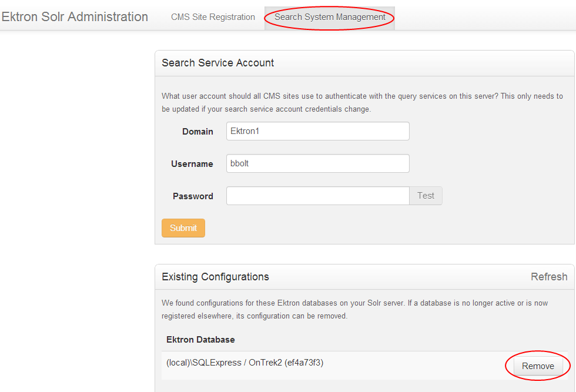Click the service account description paragraph
The width and height of the screenshot is (576, 392).
click(361, 102)
